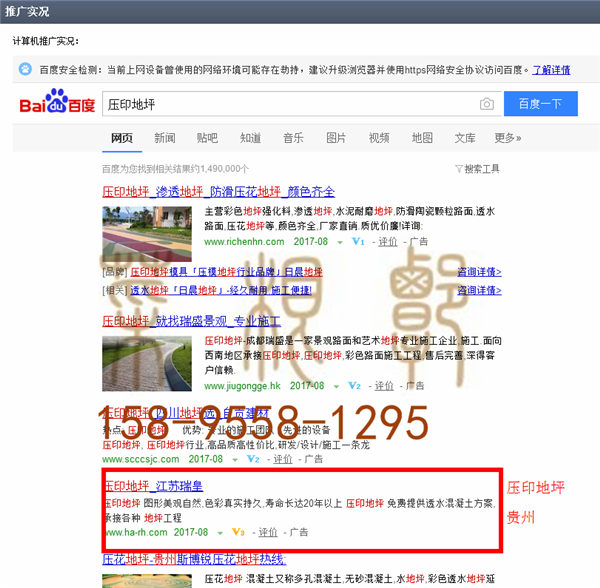Click the www.scccsjc.com URL
Viewport: 600px width, 588px height.
(x=140, y=459)
